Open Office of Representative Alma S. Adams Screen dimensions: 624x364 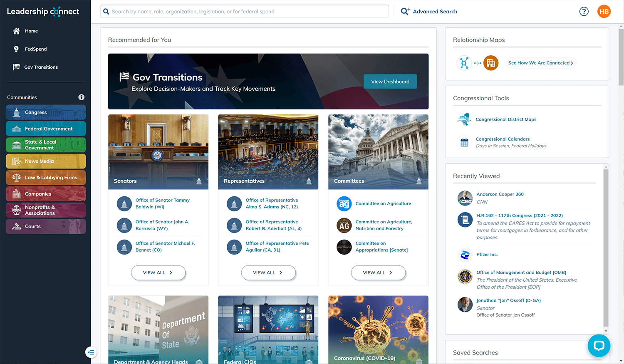point(272,203)
